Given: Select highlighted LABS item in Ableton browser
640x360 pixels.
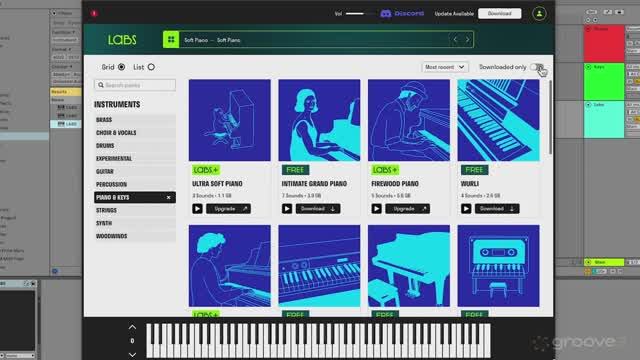Looking at the screenshot, I should (66, 124).
